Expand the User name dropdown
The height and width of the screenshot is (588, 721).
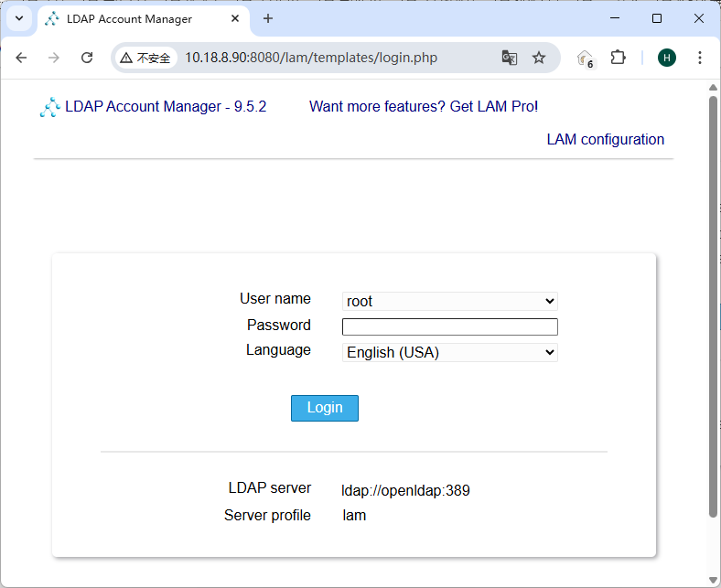tap(449, 301)
